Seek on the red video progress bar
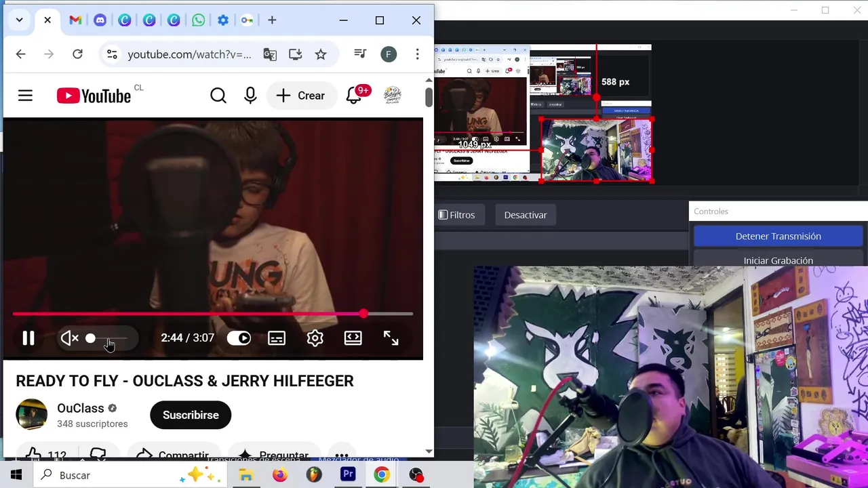 [212, 314]
